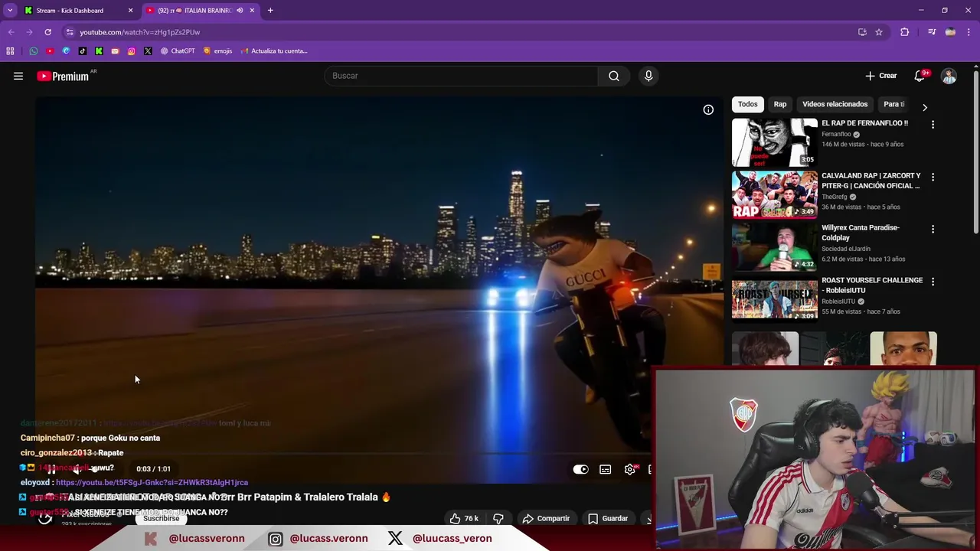
Task: Open options for ROAST YOURSELF CHALLENGE video
Action: coord(933,282)
